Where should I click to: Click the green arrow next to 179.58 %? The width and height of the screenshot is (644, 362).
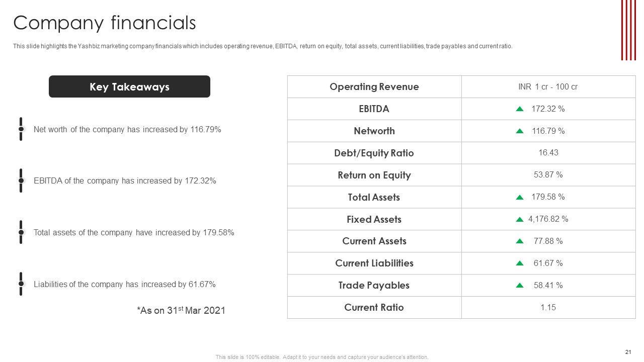(520, 198)
